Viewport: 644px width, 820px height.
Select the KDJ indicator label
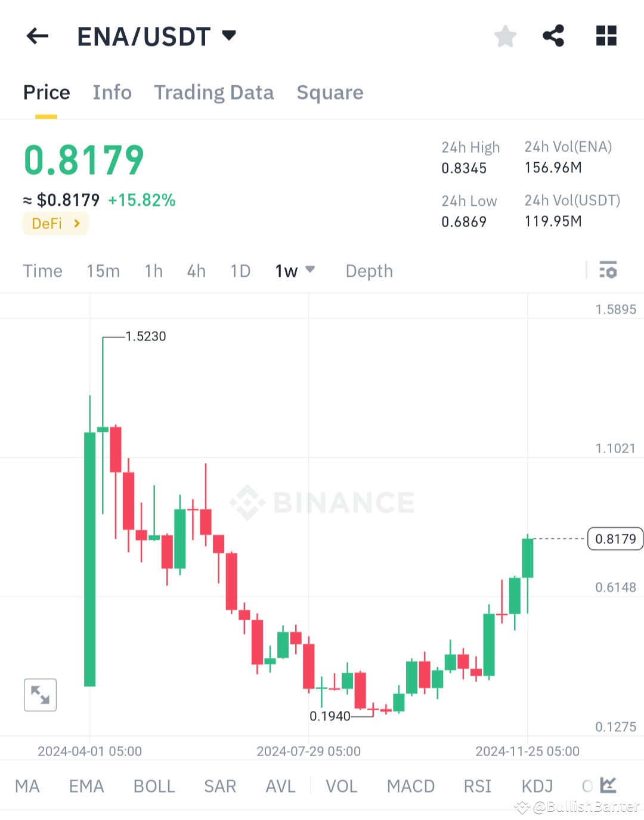pyautogui.click(x=536, y=786)
